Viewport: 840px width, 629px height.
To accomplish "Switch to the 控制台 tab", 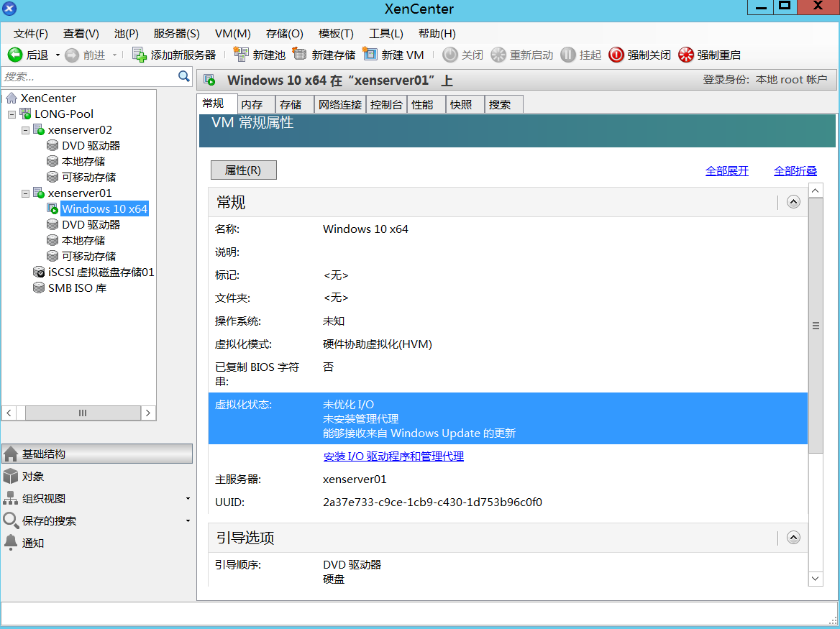I will point(386,104).
